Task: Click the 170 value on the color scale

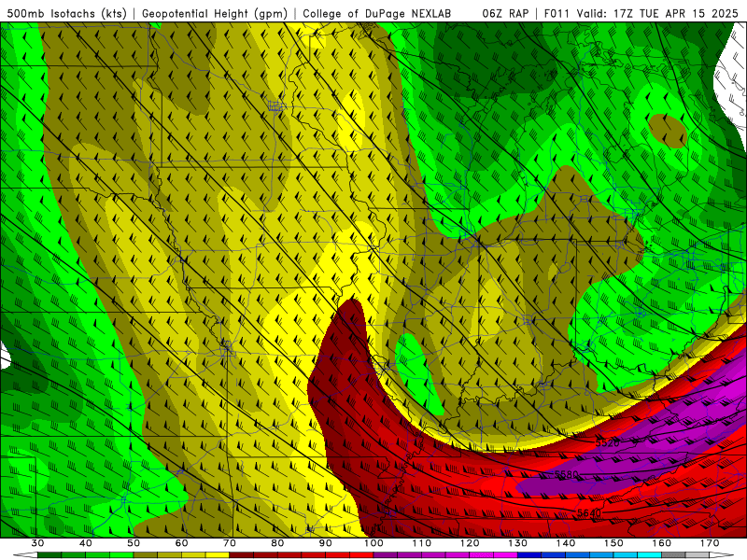Action: pyautogui.click(x=710, y=543)
